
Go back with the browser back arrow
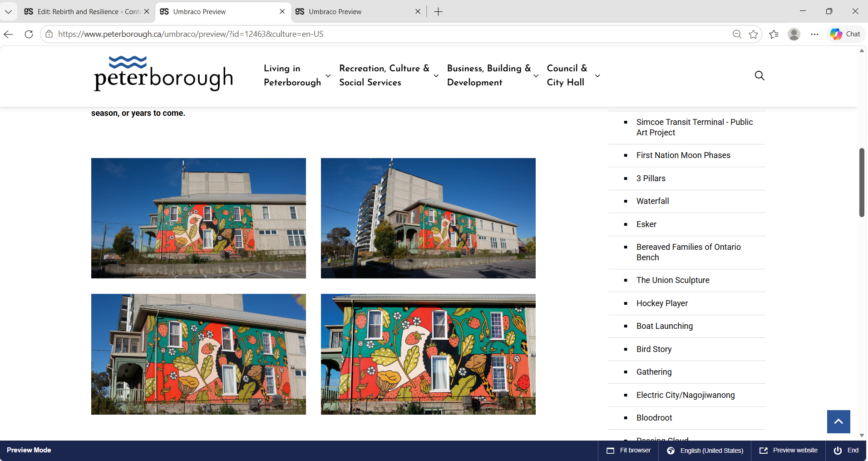click(9, 34)
